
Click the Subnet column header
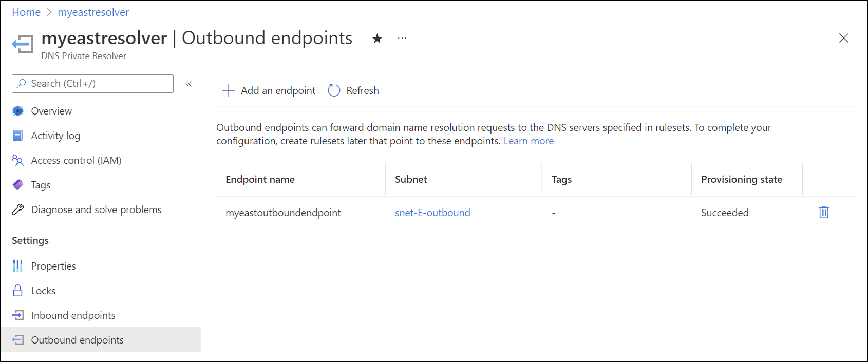click(411, 179)
